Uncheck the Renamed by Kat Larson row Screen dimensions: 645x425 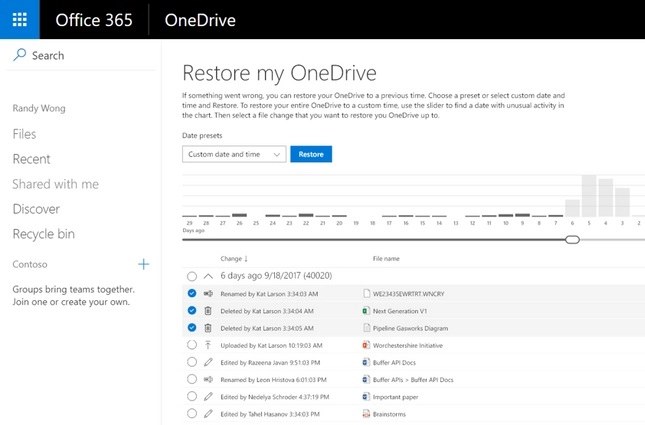(192, 293)
